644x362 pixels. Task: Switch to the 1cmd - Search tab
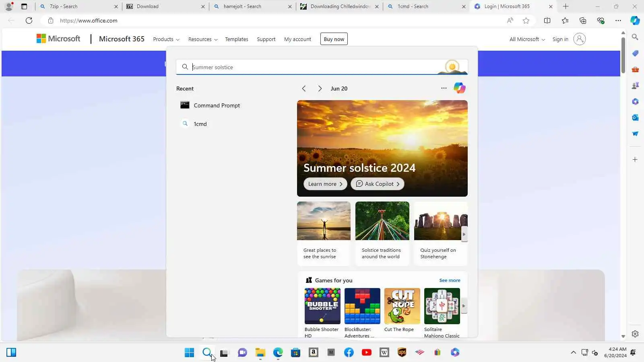tap(426, 6)
